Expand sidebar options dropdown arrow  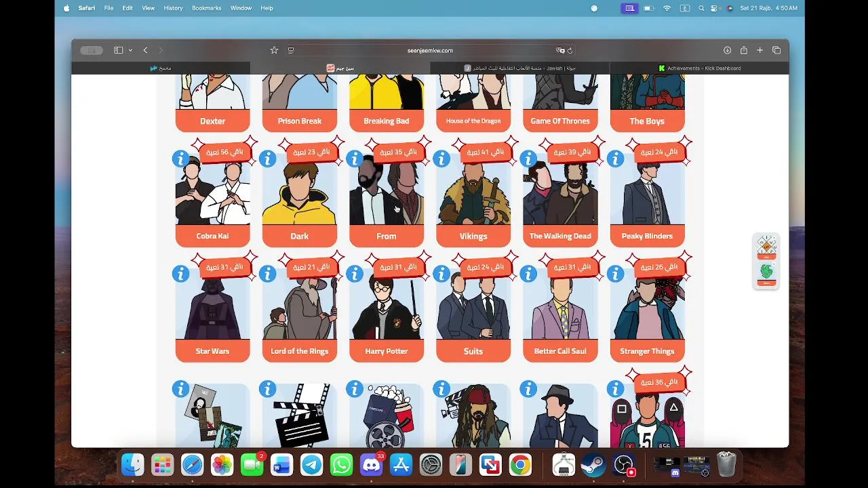[130, 50]
